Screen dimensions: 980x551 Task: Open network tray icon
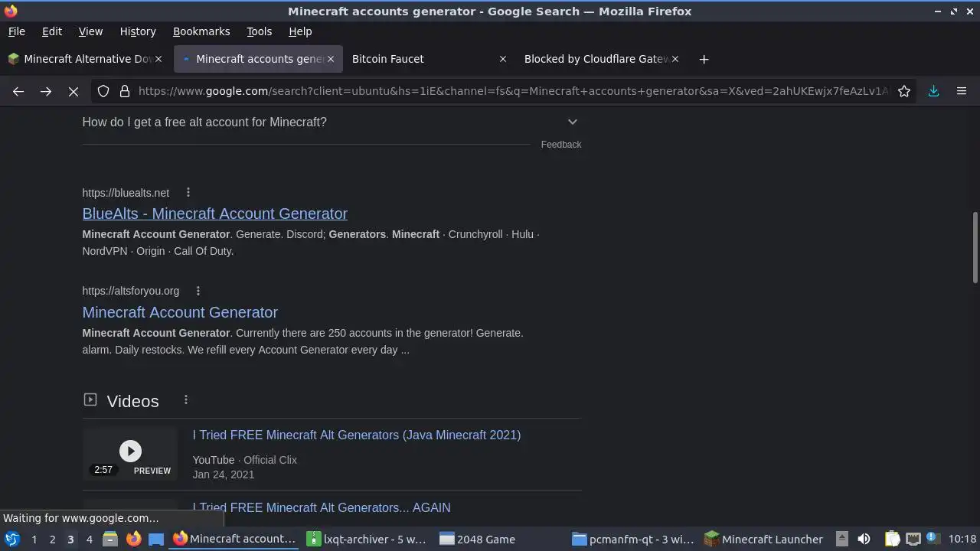[x=913, y=540]
